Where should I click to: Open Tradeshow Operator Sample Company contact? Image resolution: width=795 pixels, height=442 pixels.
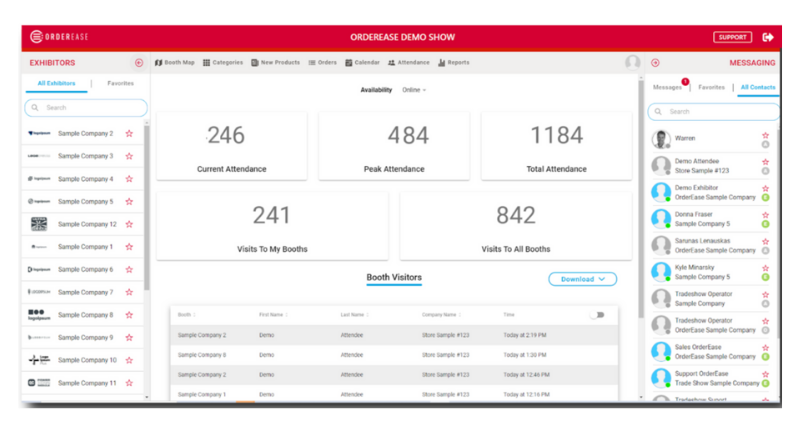point(711,299)
